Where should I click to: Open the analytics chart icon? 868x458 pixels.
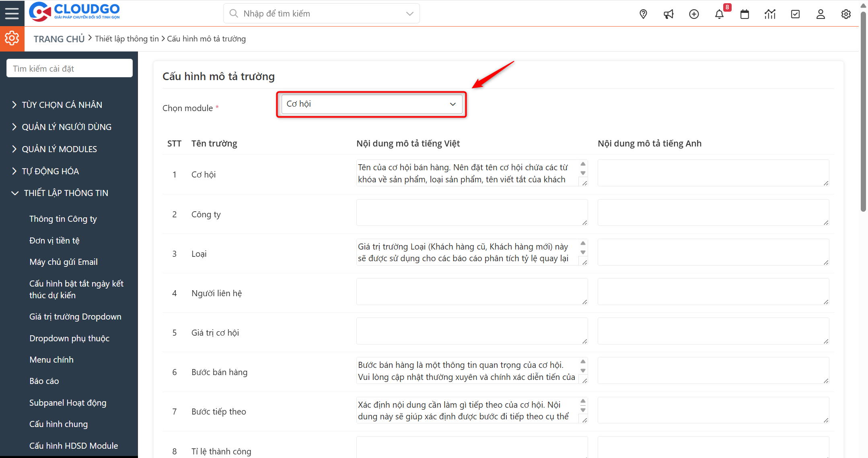[770, 13]
